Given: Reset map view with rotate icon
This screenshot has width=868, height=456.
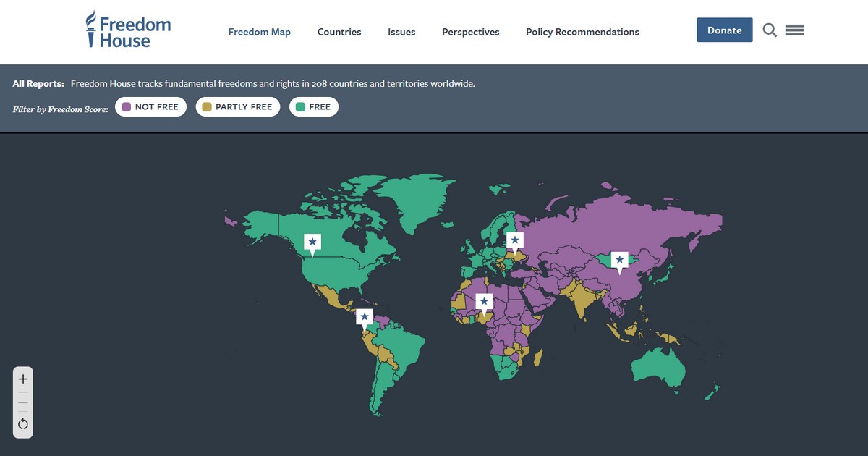Looking at the screenshot, I should click(x=23, y=424).
